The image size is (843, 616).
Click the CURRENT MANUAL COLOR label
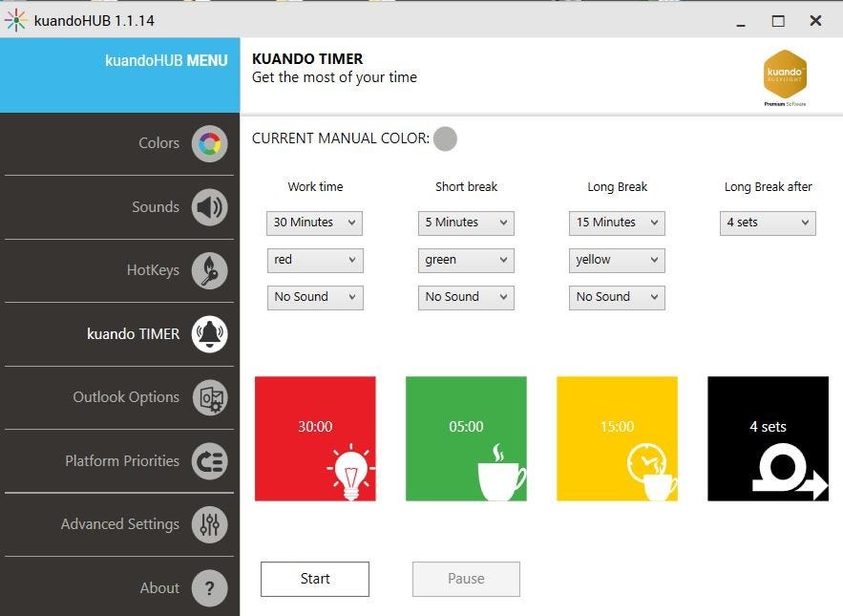(x=340, y=138)
